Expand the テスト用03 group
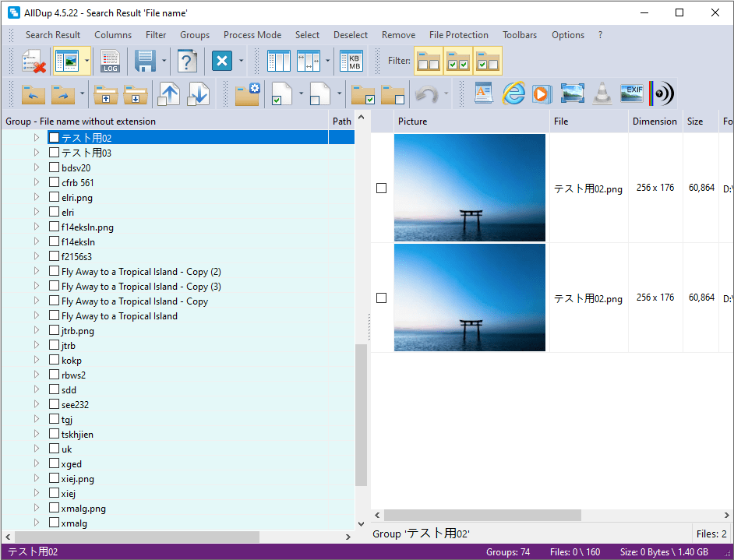Viewport: 734px width, 560px height. point(36,153)
